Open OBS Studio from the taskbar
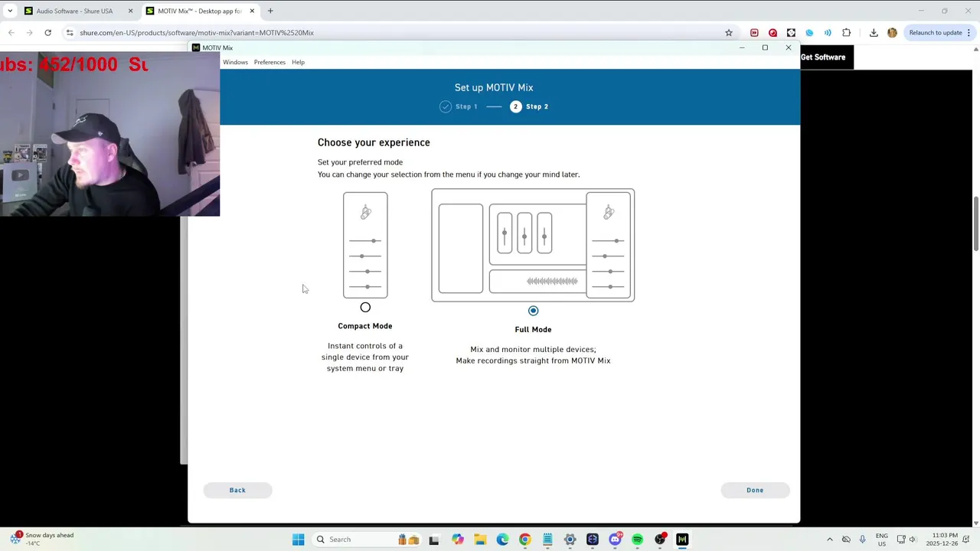 click(660, 540)
